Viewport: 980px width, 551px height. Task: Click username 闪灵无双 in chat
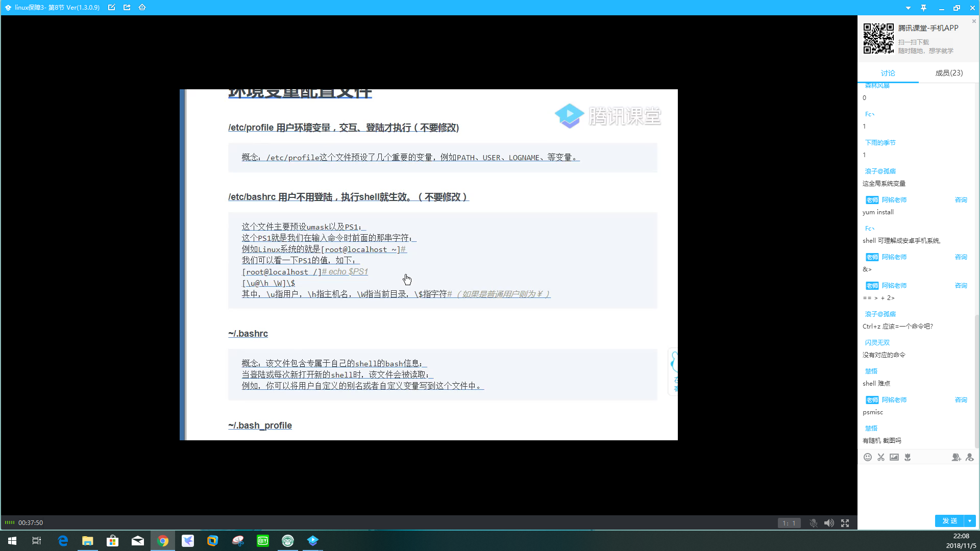coord(877,343)
